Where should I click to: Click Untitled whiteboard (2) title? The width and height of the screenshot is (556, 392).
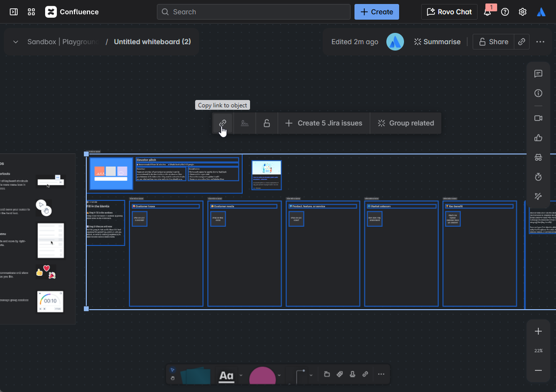coord(152,42)
